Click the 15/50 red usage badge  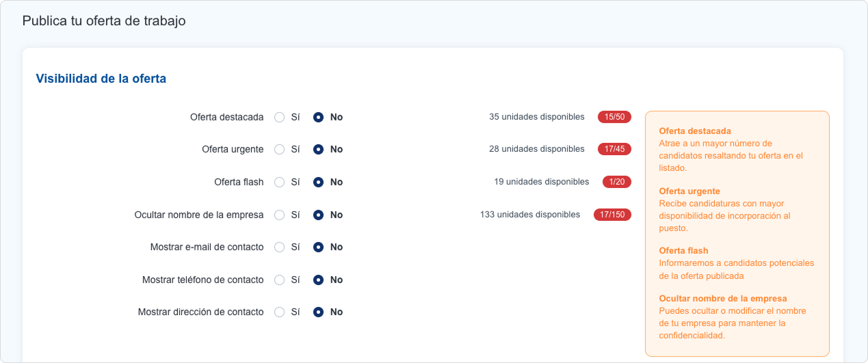click(x=614, y=117)
